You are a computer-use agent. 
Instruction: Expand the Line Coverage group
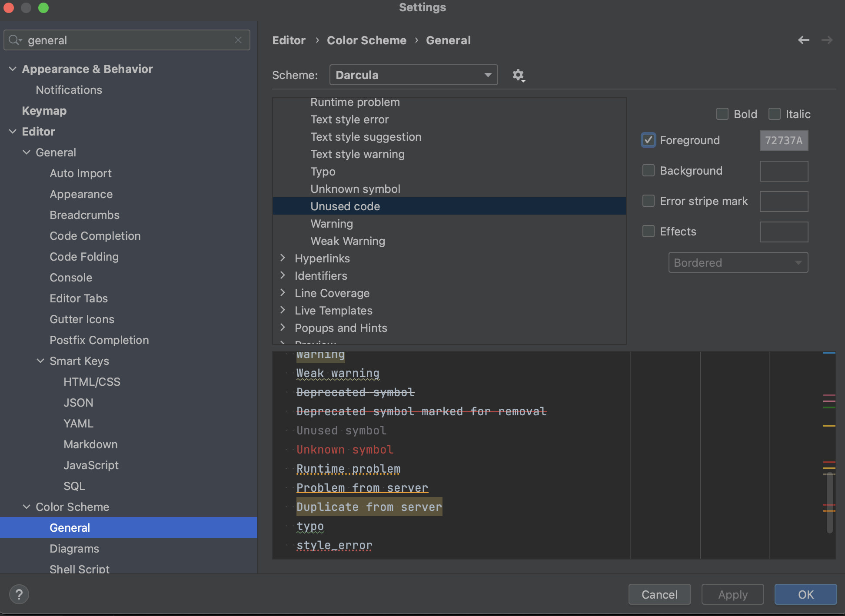coord(283,292)
